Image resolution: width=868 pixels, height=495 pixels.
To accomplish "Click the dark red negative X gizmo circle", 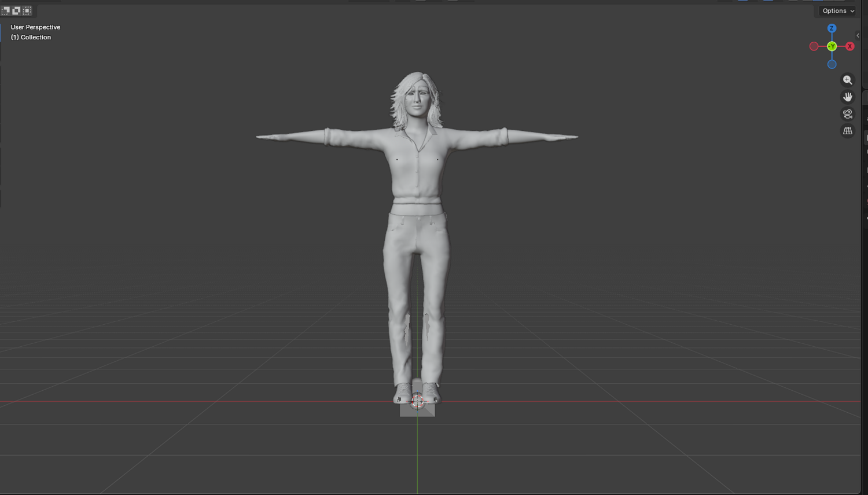I will click(x=814, y=46).
